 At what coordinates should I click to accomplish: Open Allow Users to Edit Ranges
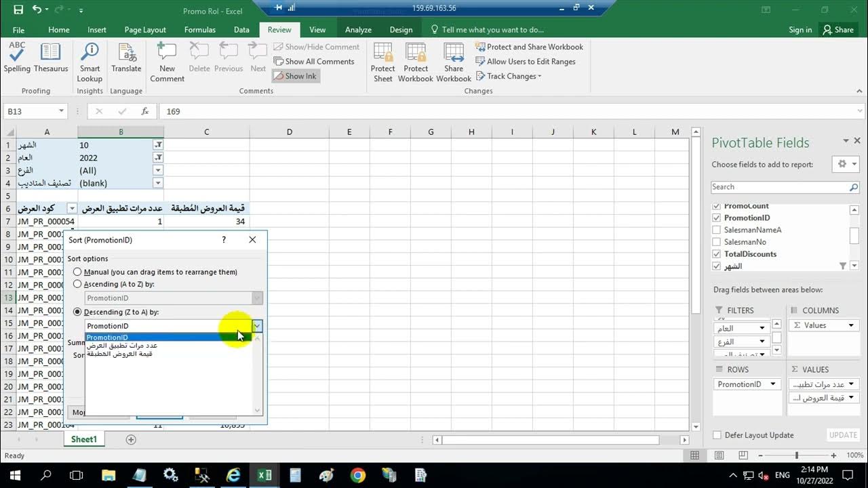526,61
